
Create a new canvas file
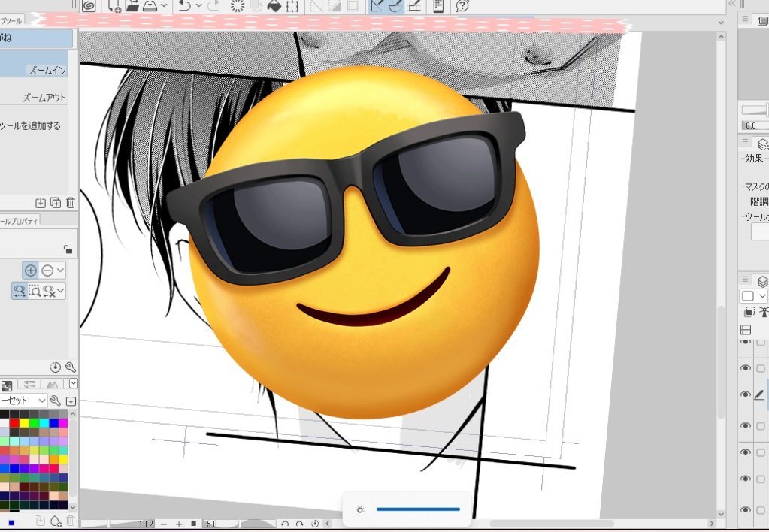tap(114, 5)
